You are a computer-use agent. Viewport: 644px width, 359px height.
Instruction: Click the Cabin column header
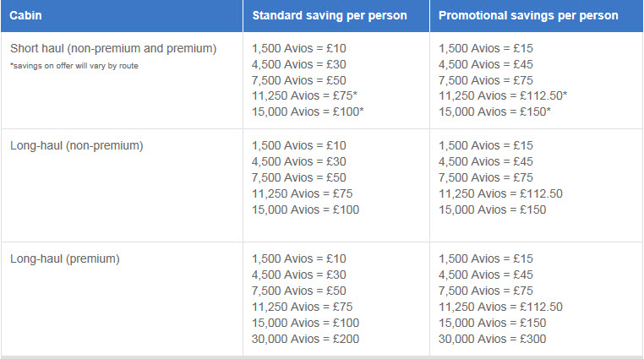[x=25, y=15]
